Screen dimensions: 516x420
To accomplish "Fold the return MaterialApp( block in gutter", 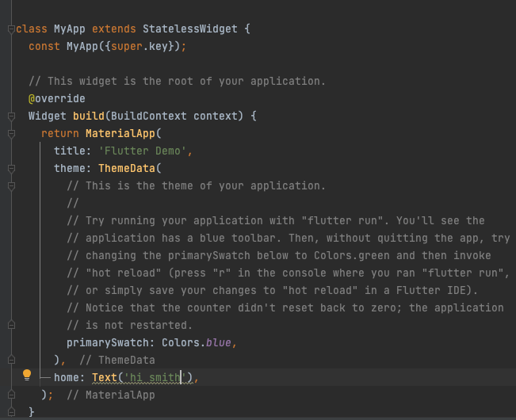I will pyautogui.click(x=11, y=134).
